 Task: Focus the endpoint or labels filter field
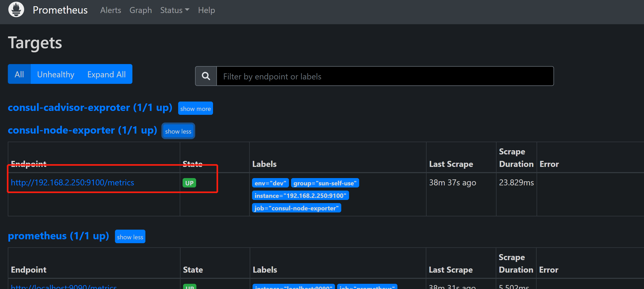coord(385,76)
